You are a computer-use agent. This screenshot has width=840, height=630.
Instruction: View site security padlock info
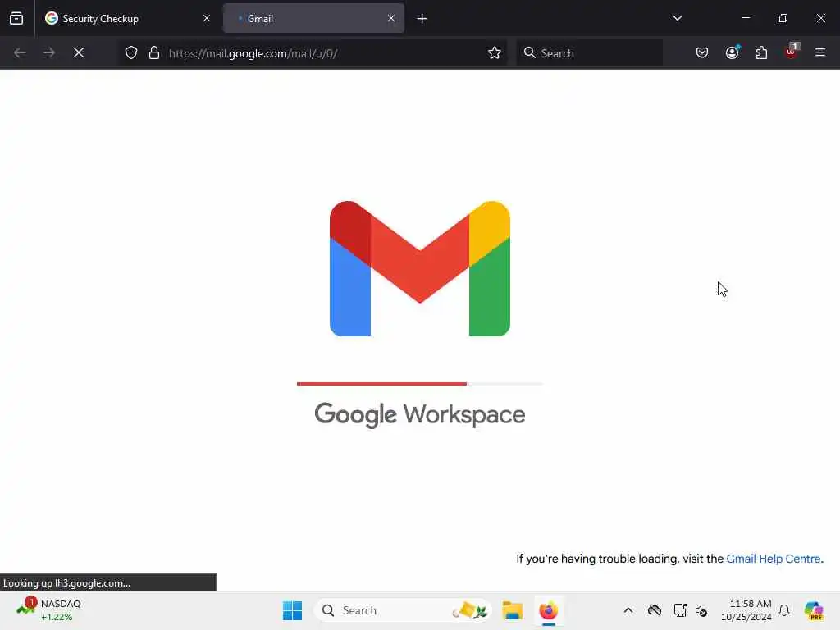pos(154,52)
